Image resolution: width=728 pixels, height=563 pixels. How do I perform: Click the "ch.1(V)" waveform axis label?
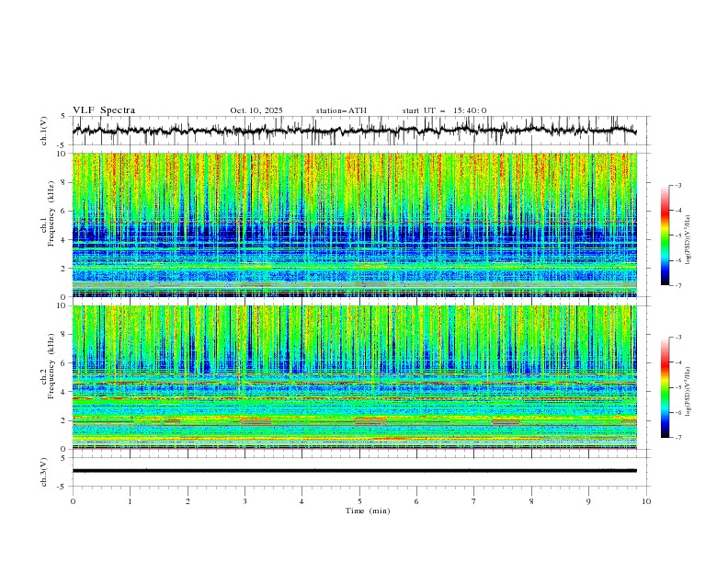(x=44, y=131)
